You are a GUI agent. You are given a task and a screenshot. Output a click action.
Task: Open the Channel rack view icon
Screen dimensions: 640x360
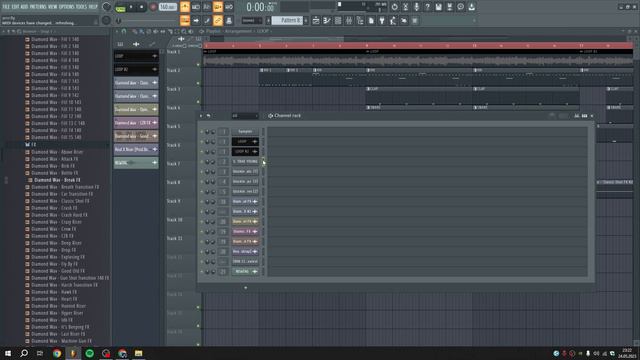pyautogui.click(x=338, y=20)
